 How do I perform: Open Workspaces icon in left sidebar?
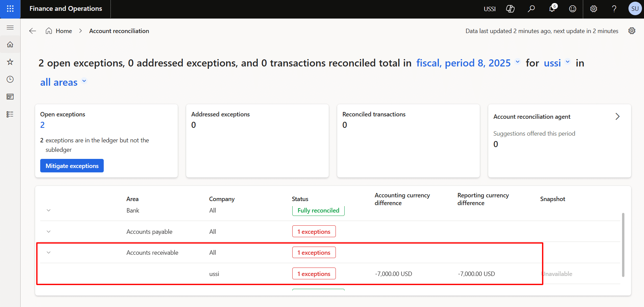click(x=10, y=97)
